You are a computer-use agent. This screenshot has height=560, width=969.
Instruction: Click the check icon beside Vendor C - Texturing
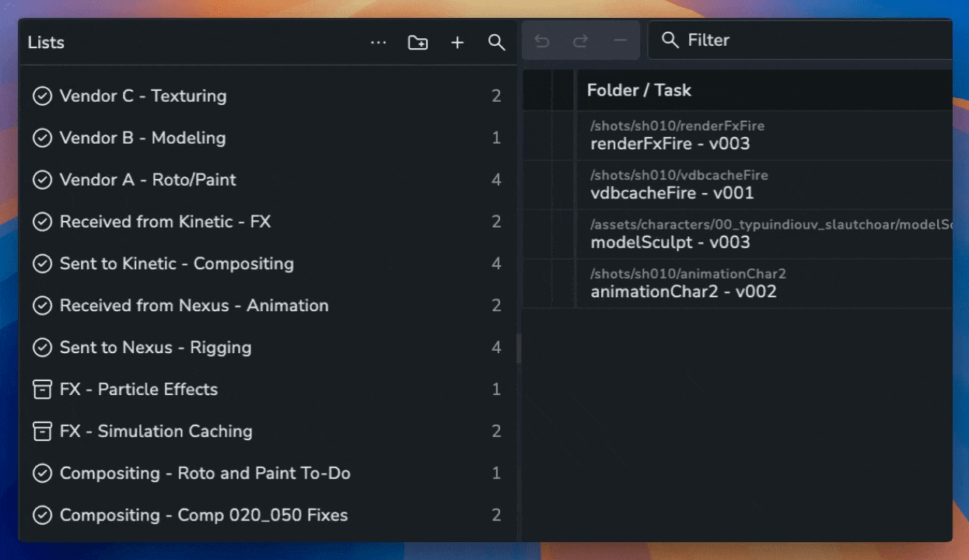pos(42,96)
